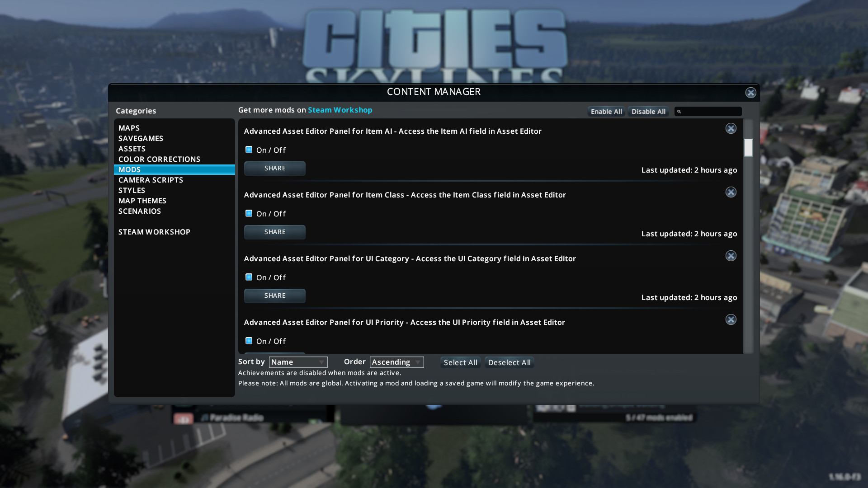
Task: Open the Order Ascending dropdown
Action: pyautogui.click(x=396, y=362)
